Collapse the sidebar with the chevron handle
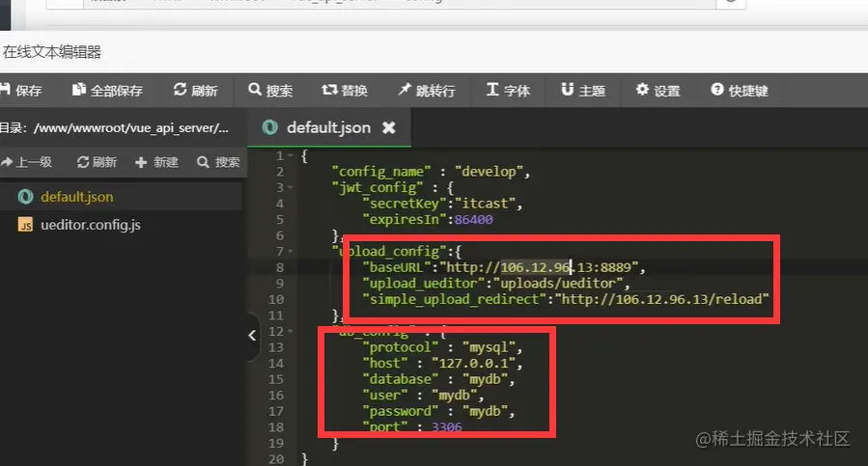Screen dimensions: 868x466 click(252, 336)
